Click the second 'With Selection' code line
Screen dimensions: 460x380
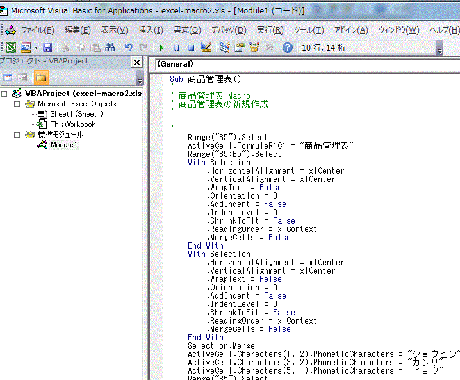pyautogui.click(x=219, y=254)
